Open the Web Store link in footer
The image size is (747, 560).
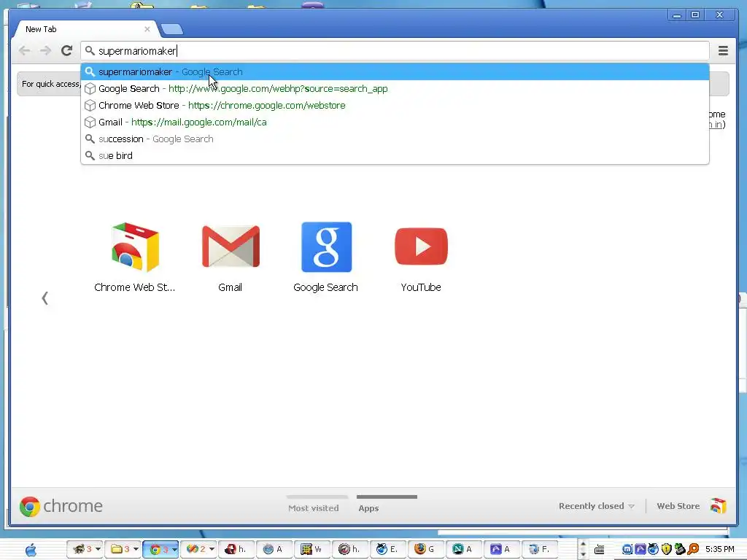point(678,506)
